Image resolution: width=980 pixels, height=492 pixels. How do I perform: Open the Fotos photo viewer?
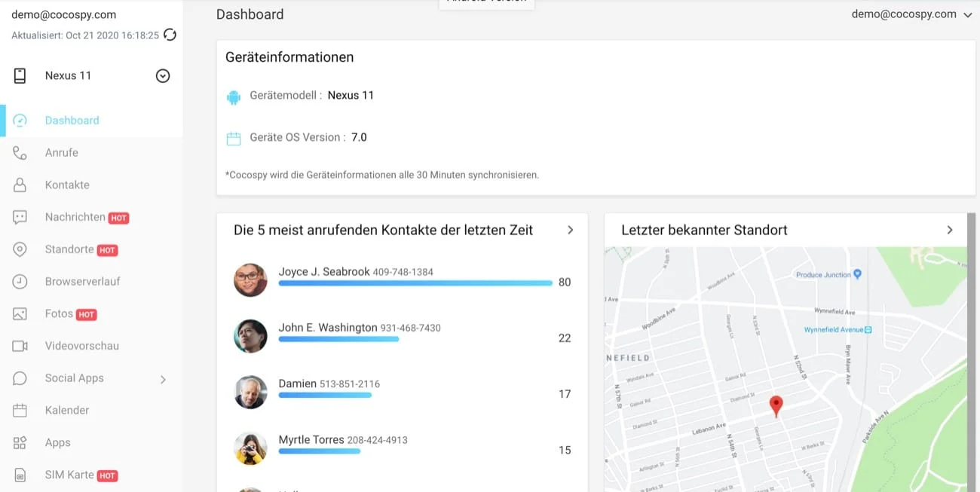coord(60,313)
